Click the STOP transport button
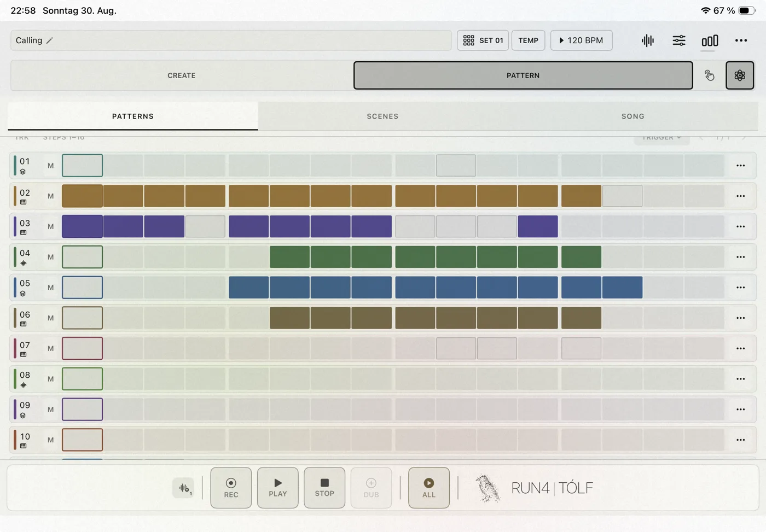766x532 pixels. 324,488
